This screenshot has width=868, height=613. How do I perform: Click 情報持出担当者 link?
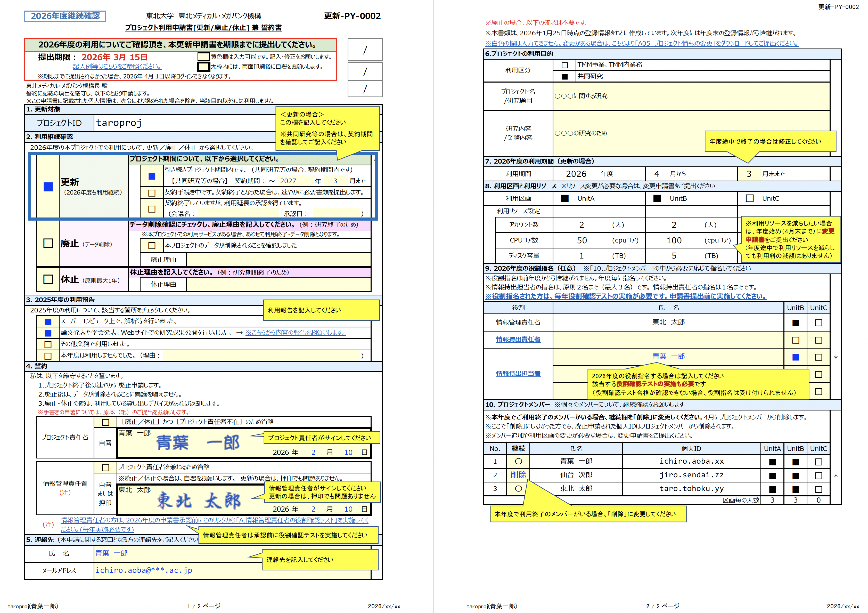coord(518,374)
